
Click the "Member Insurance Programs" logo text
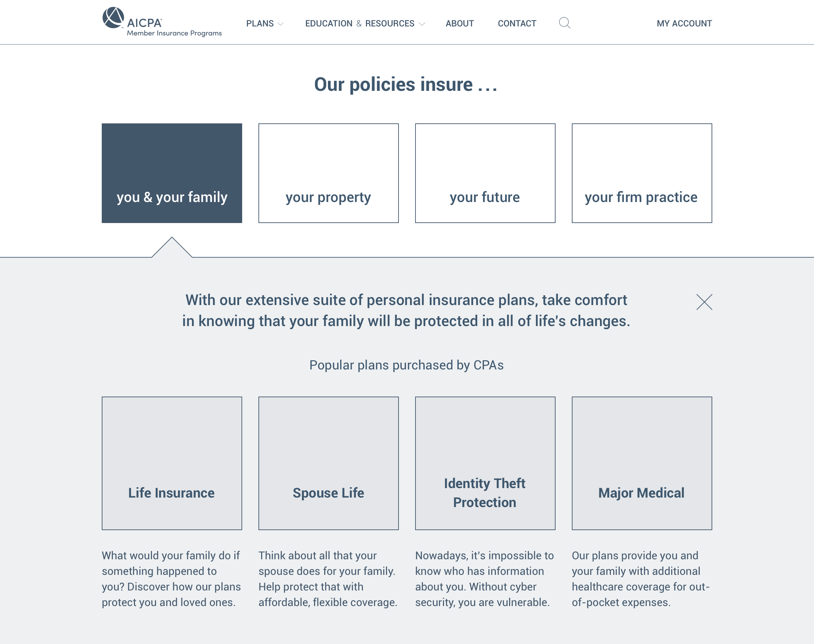174,33
